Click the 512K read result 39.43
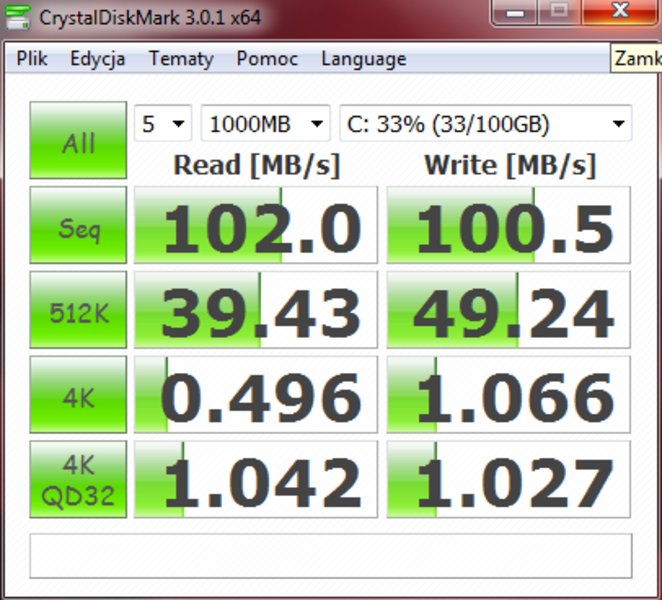This screenshot has width=662, height=600. (256, 311)
